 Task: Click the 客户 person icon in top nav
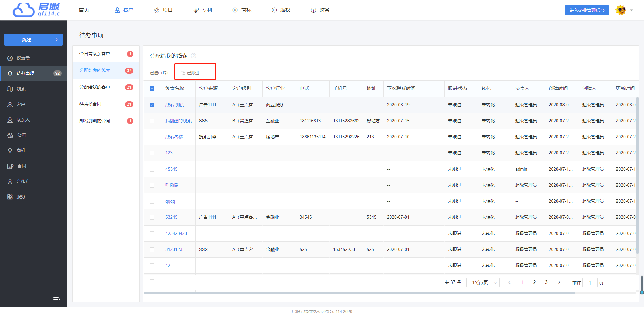117,10
